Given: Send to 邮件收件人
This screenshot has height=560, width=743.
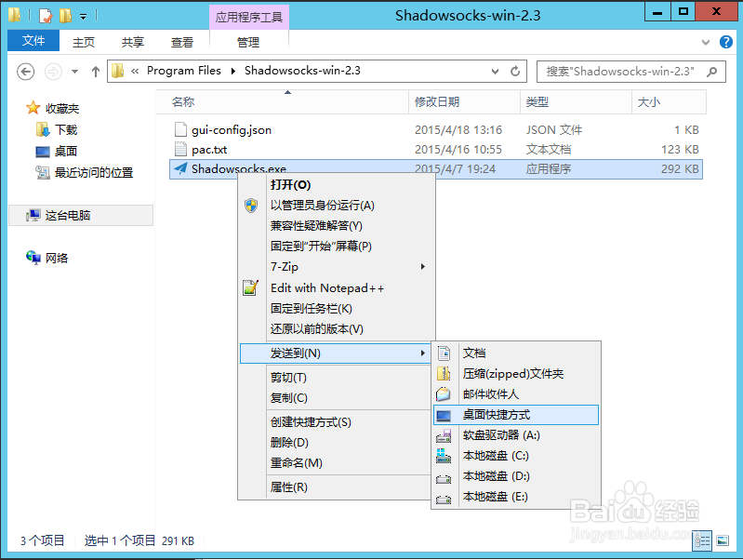Looking at the screenshot, I should coord(516,394).
